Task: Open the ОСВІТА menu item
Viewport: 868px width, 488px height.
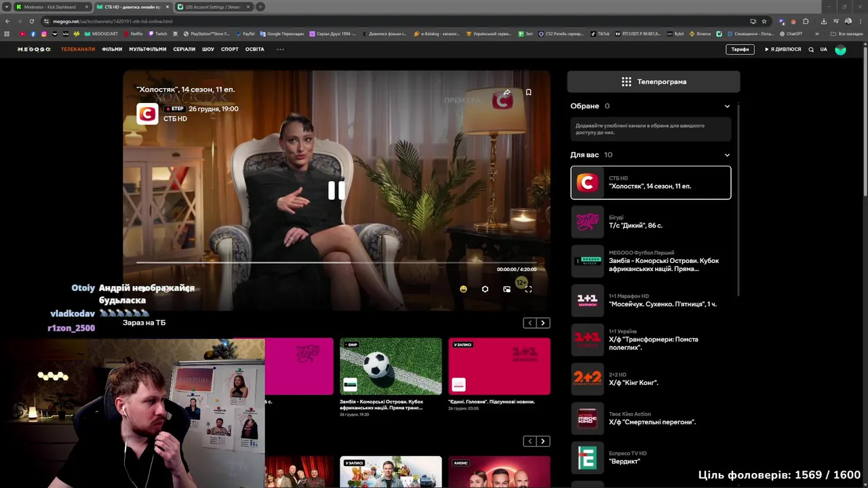Action: (255, 49)
